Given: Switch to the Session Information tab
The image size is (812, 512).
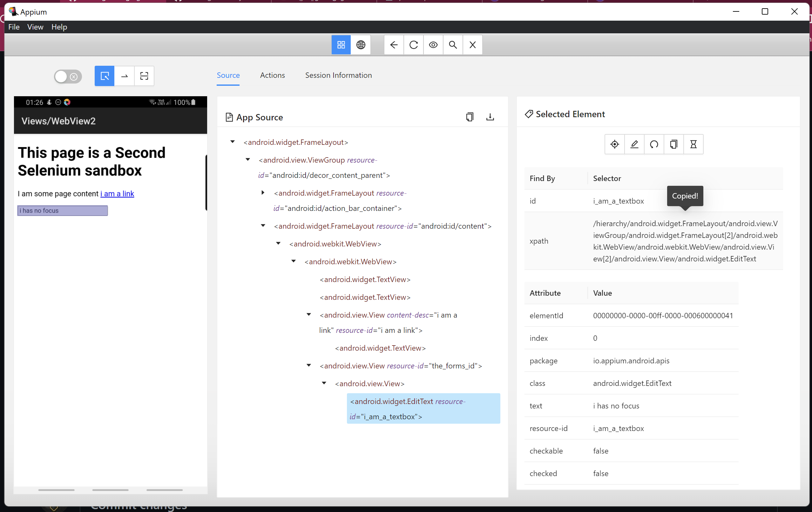Looking at the screenshot, I should [339, 75].
